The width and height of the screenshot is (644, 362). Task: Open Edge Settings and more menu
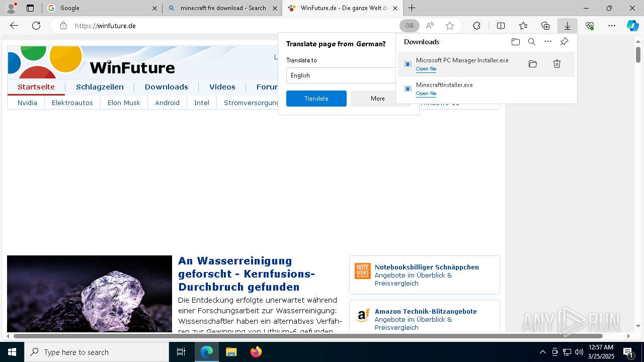[612, 26]
